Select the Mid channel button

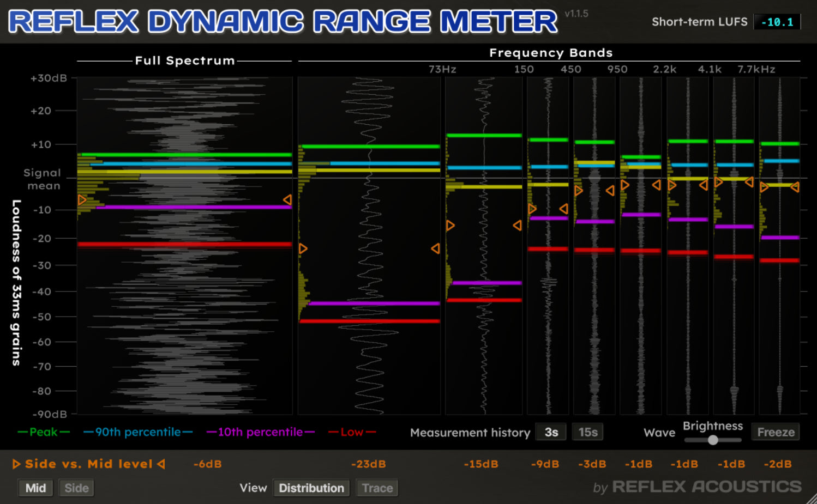tap(35, 488)
